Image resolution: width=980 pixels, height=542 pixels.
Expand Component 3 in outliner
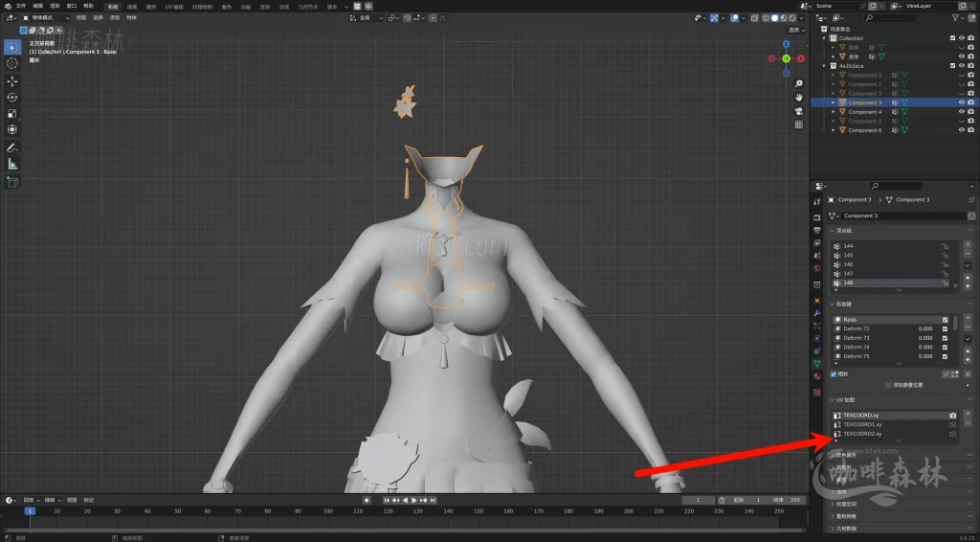click(834, 102)
